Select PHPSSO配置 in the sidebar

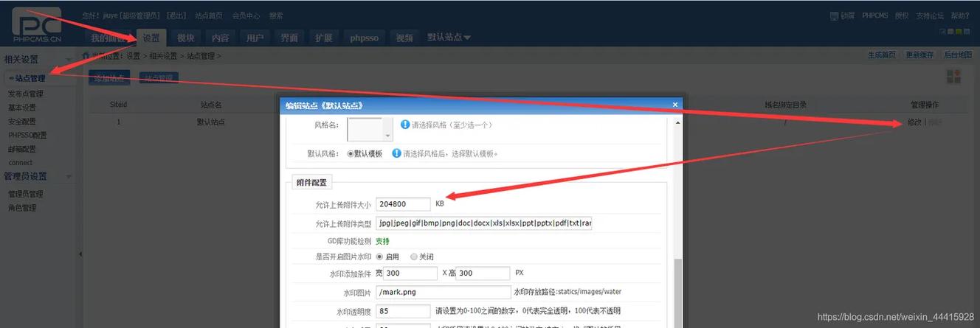(x=27, y=136)
